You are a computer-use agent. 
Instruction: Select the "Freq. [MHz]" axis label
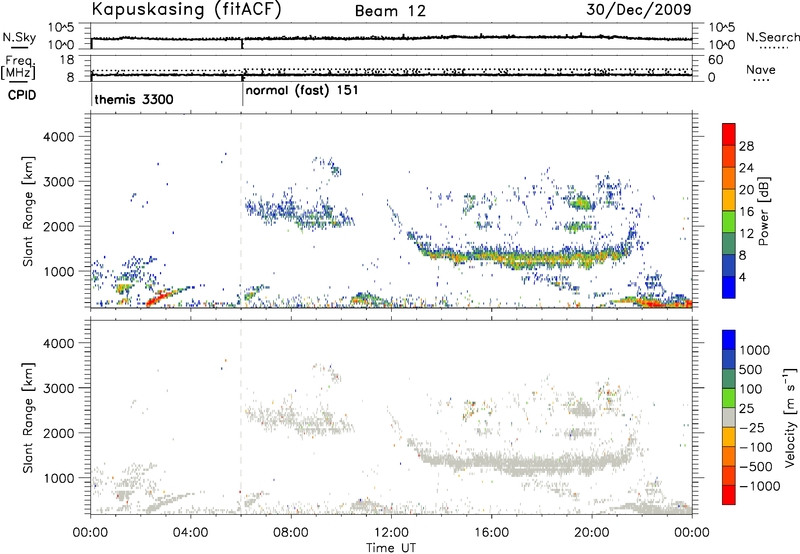(x=19, y=67)
